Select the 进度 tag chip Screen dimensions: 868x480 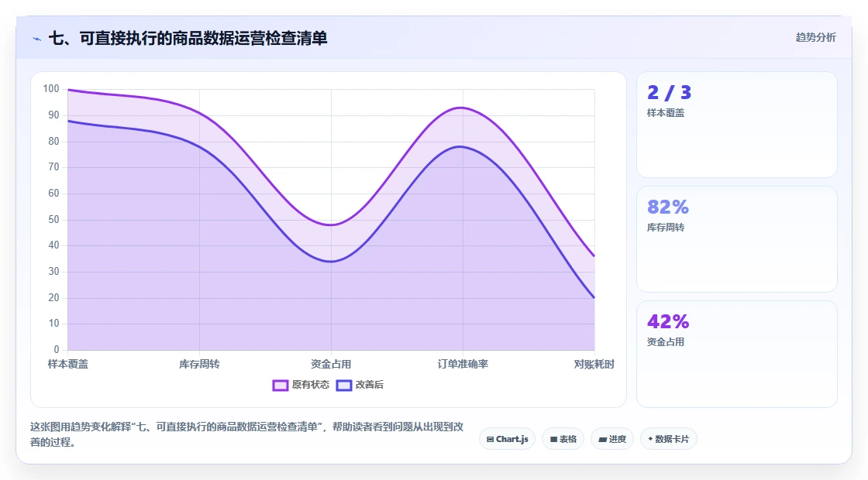[x=612, y=439]
